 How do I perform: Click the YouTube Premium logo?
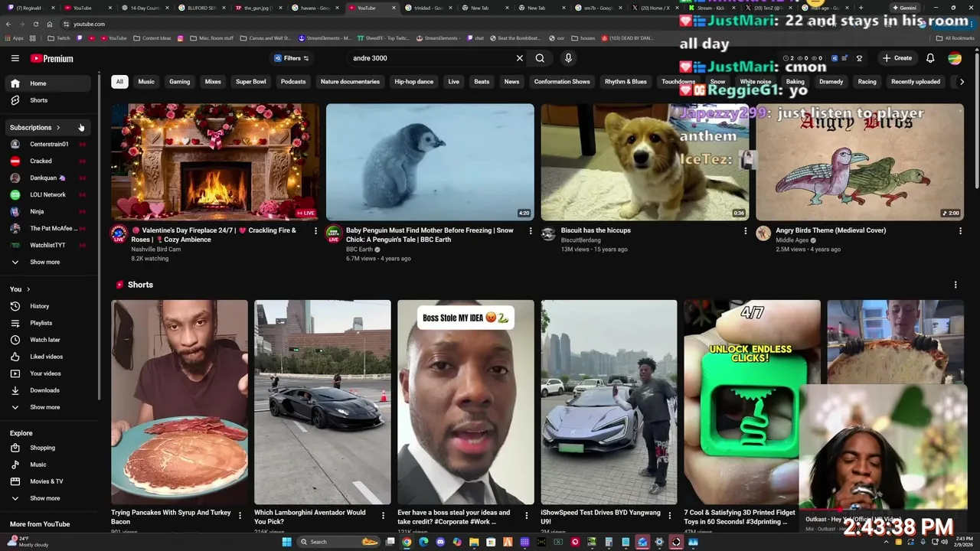52,58
